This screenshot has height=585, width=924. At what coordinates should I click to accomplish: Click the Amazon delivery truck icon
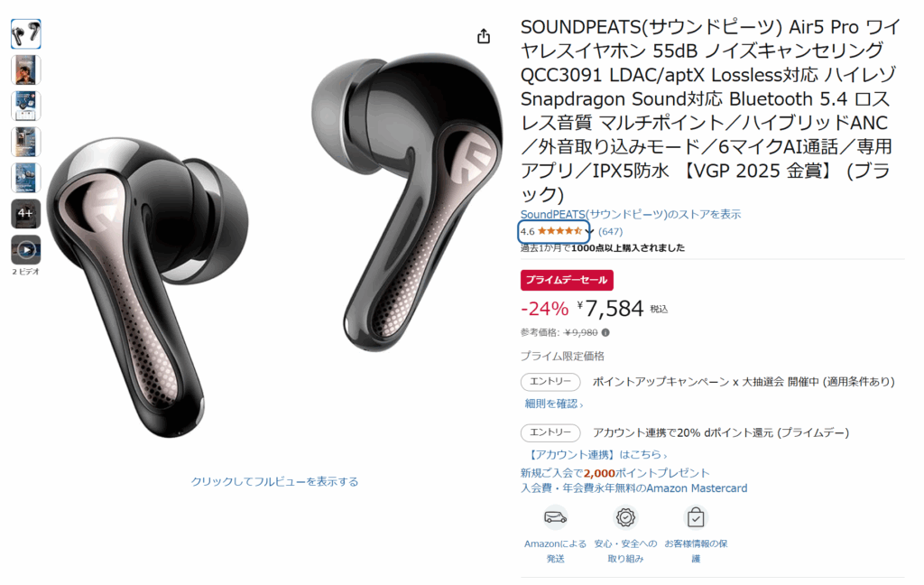click(555, 517)
